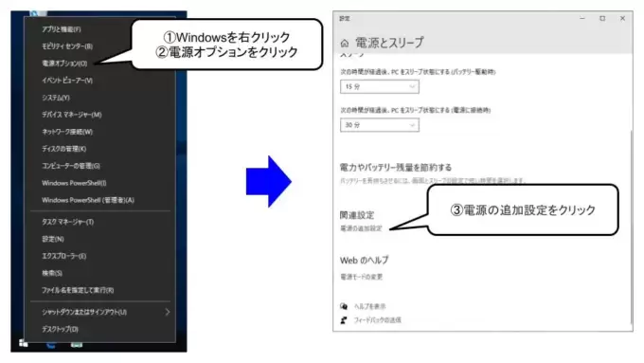The width and height of the screenshot is (644, 363).
Task: Select コンピューターの管理 menu item
Action: click(71, 166)
